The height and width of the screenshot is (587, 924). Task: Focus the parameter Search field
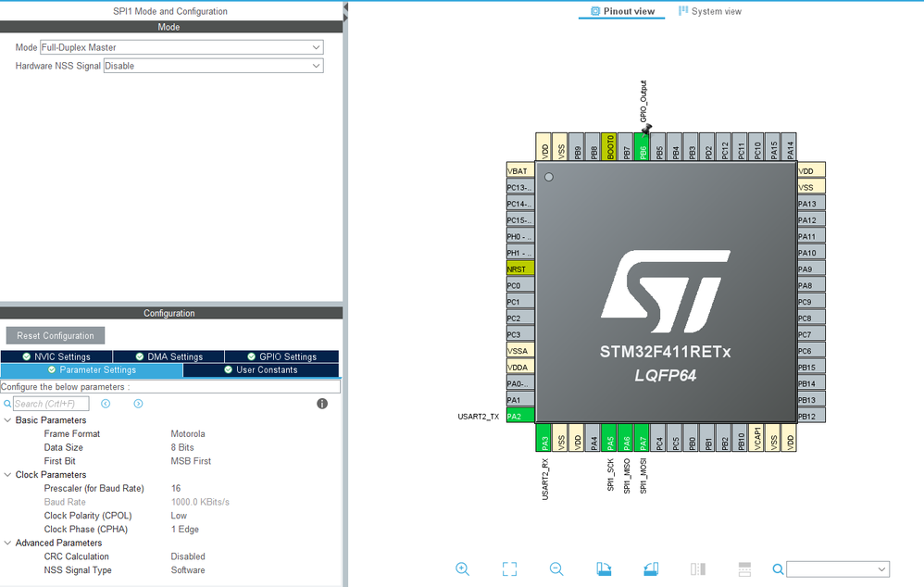(51, 404)
